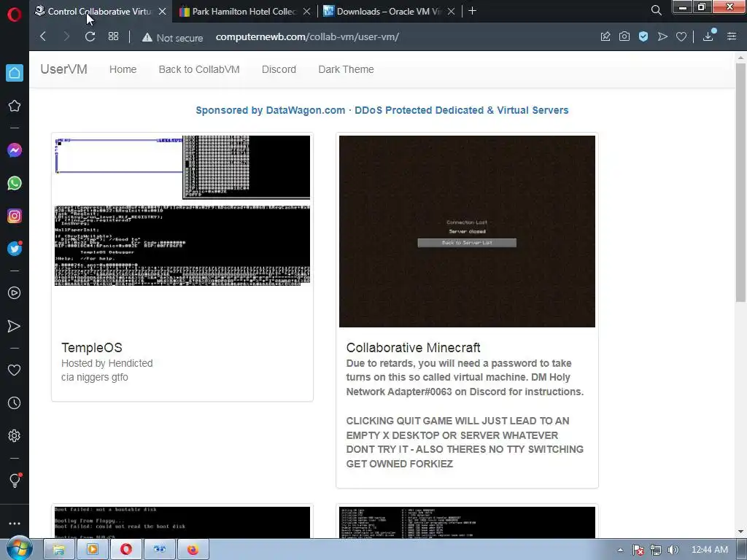
Task: Go Back to CollabVM
Action: [199, 69]
